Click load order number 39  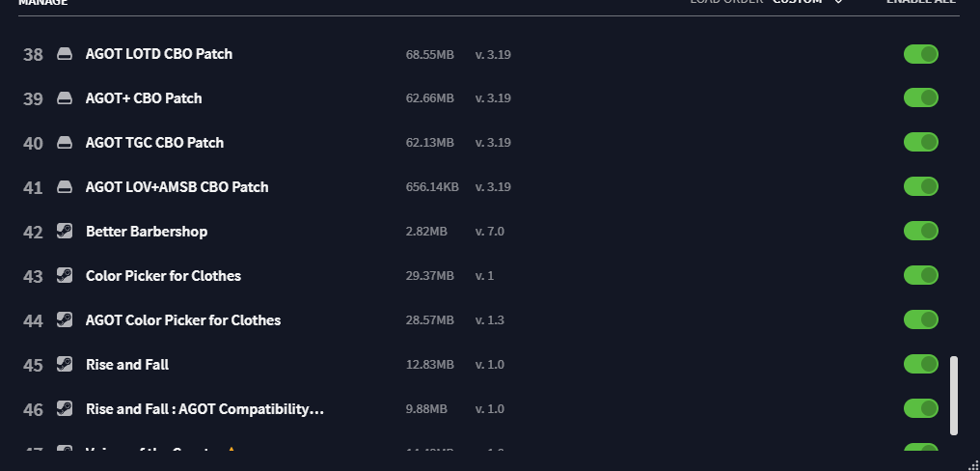tap(33, 99)
